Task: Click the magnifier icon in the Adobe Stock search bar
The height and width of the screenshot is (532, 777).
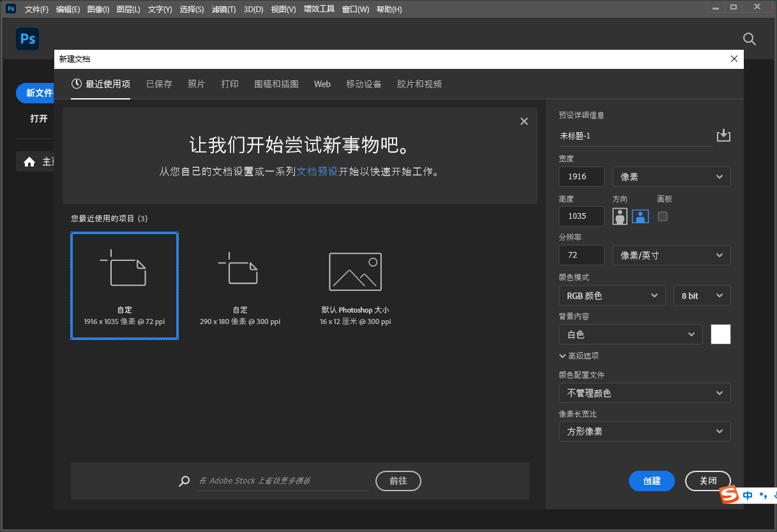Action: pos(184,481)
